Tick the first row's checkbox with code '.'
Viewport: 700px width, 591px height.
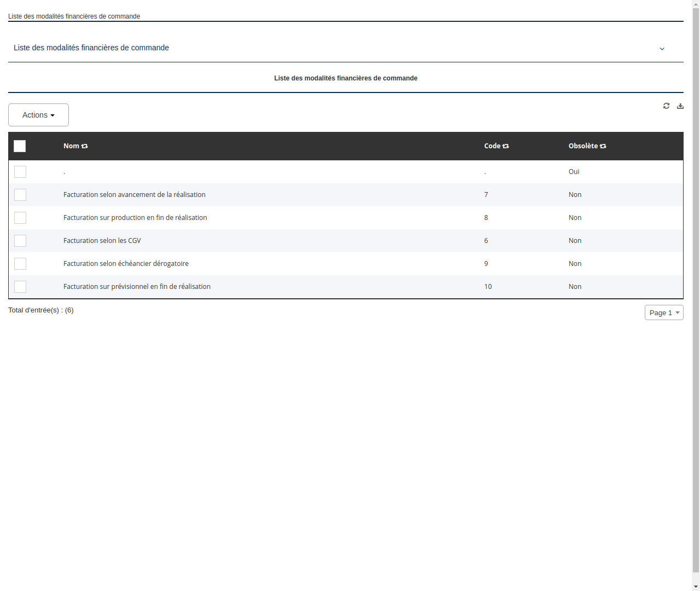tap(20, 172)
